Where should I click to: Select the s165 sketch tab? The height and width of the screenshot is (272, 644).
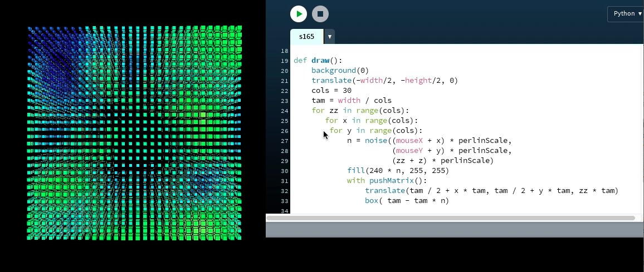tap(306, 37)
